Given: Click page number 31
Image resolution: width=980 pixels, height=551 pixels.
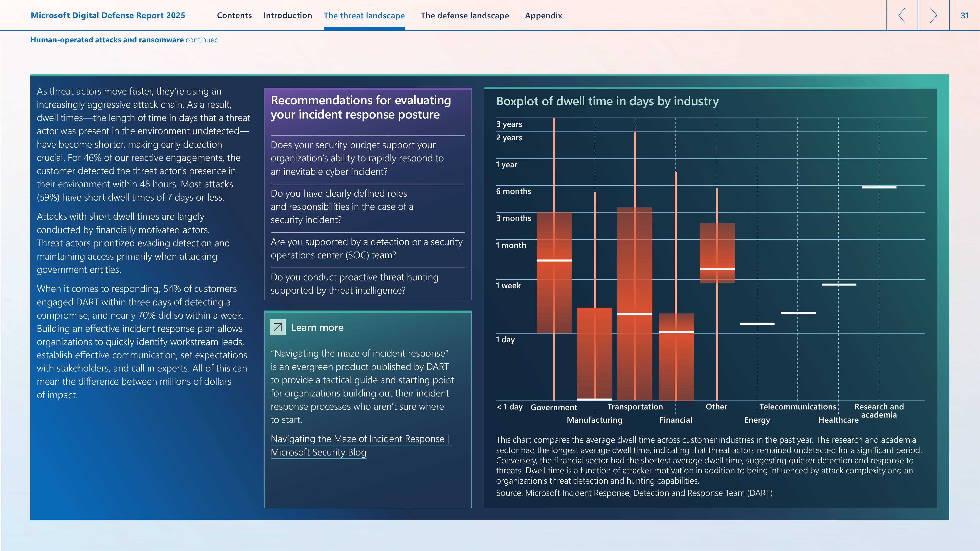Looking at the screenshot, I should (x=964, y=16).
